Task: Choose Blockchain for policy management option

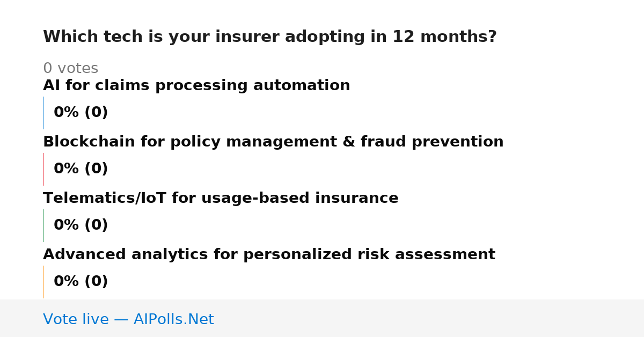Action: [273, 142]
